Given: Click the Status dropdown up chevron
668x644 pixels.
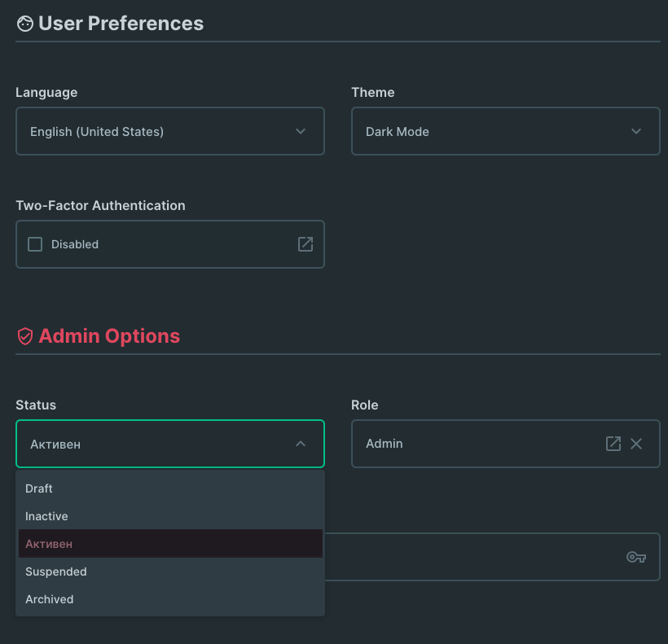Looking at the screenshot, I should [301, 444].
